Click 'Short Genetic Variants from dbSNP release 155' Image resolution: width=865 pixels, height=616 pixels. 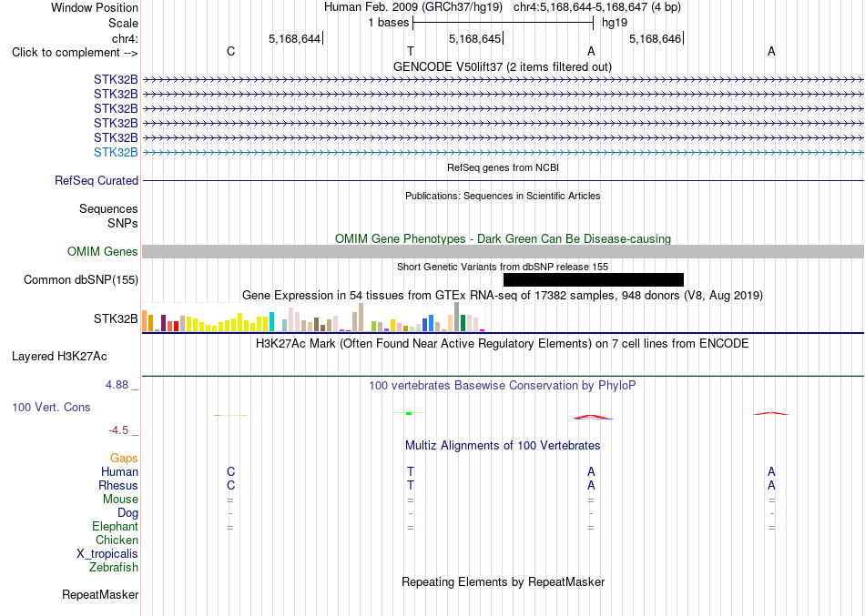point(503,267)
